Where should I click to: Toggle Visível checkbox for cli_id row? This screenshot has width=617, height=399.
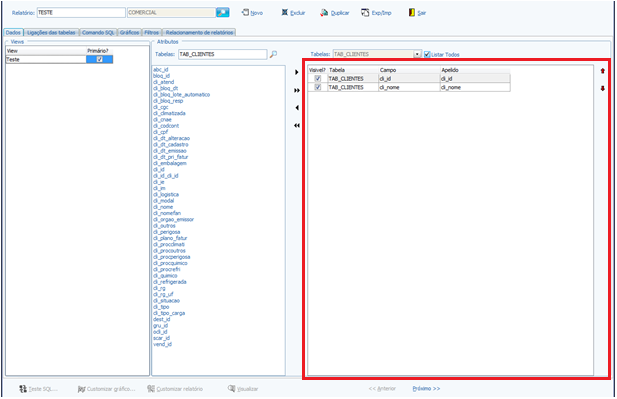318,78
